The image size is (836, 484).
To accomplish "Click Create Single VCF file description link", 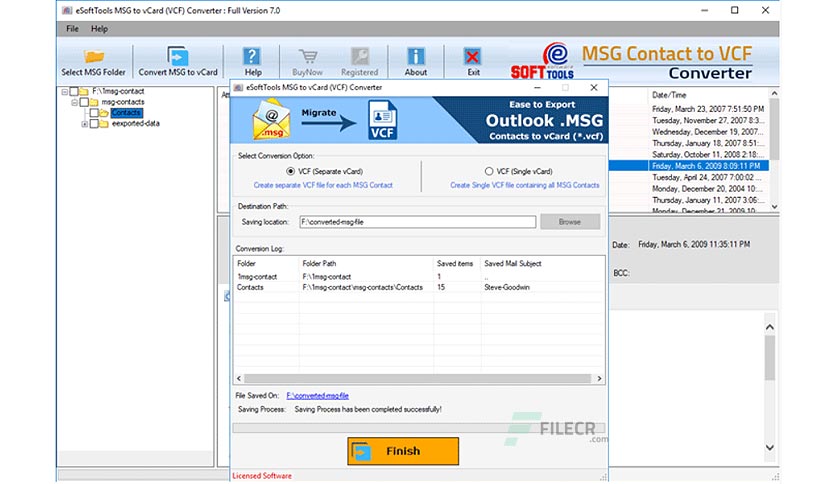I will 525,185.
